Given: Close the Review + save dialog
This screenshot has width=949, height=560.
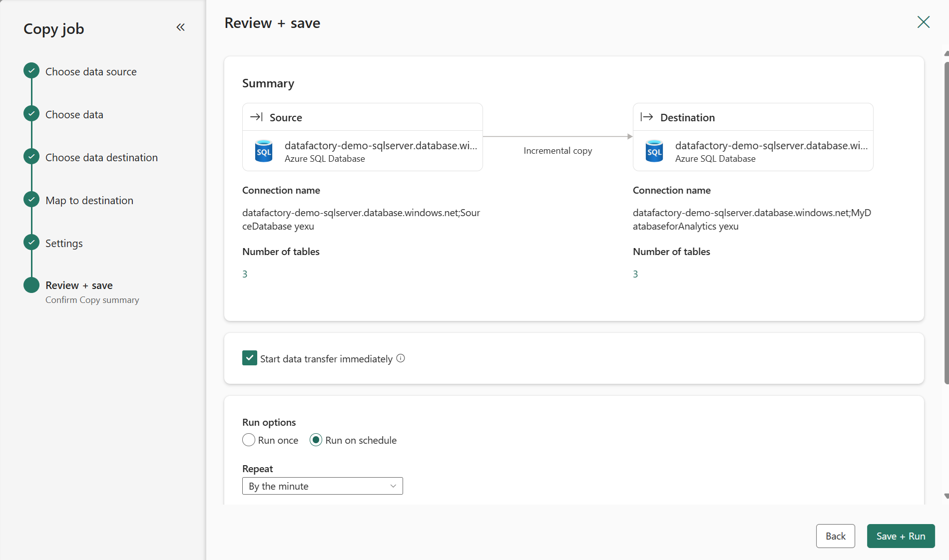Looking at the screenshot, I should point(923,22).
